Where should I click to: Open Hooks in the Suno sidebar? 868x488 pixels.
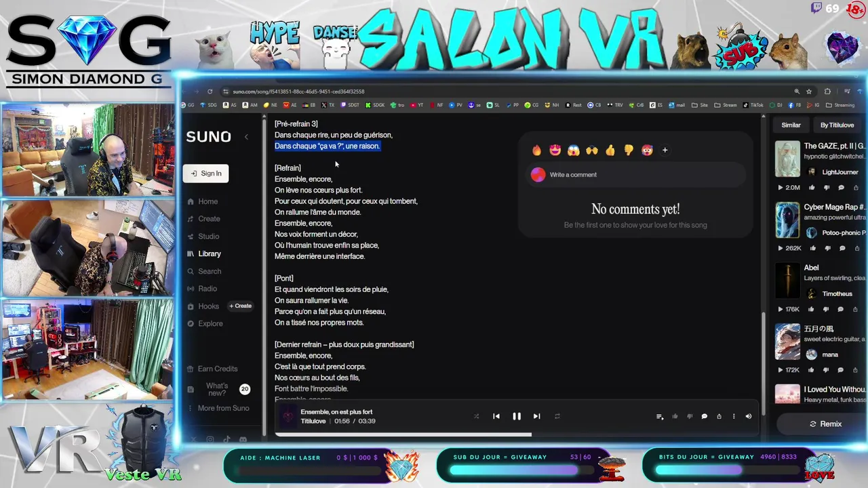pos(203,306)
